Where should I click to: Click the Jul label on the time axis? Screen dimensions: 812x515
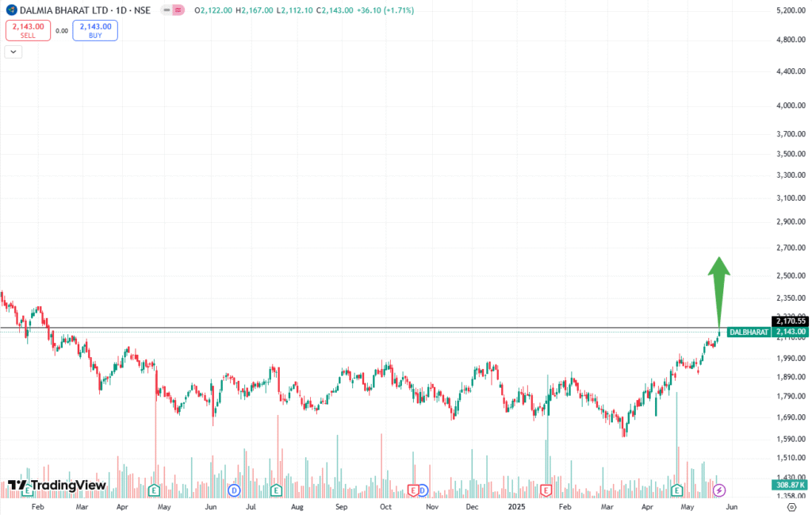point(251,507)
